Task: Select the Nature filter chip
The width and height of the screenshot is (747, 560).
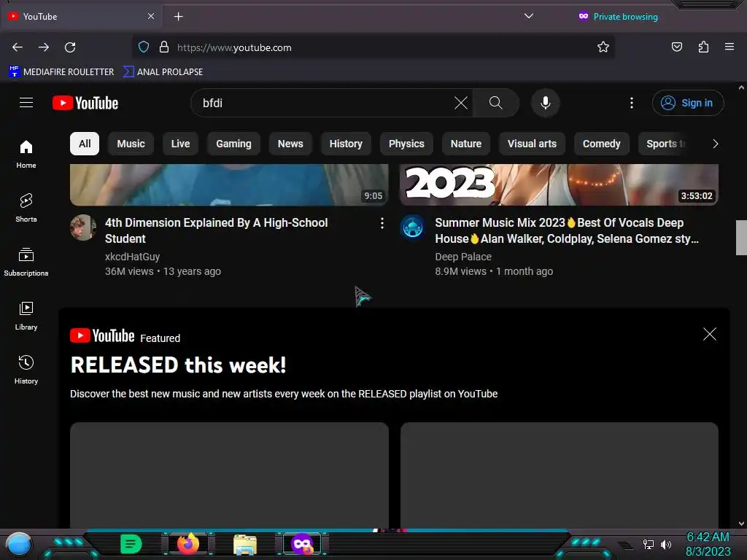Action: 466,144
